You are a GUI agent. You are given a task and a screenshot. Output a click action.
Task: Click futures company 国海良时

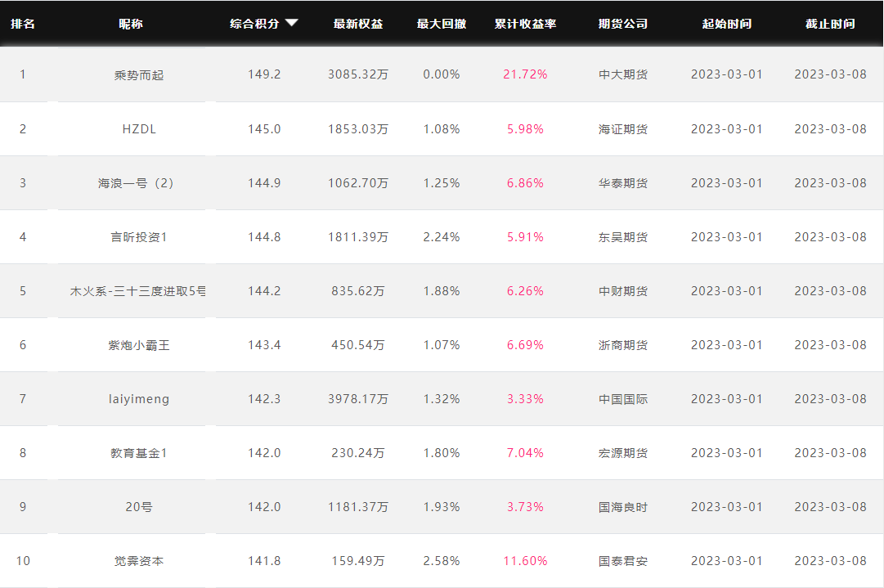(623, 507)
